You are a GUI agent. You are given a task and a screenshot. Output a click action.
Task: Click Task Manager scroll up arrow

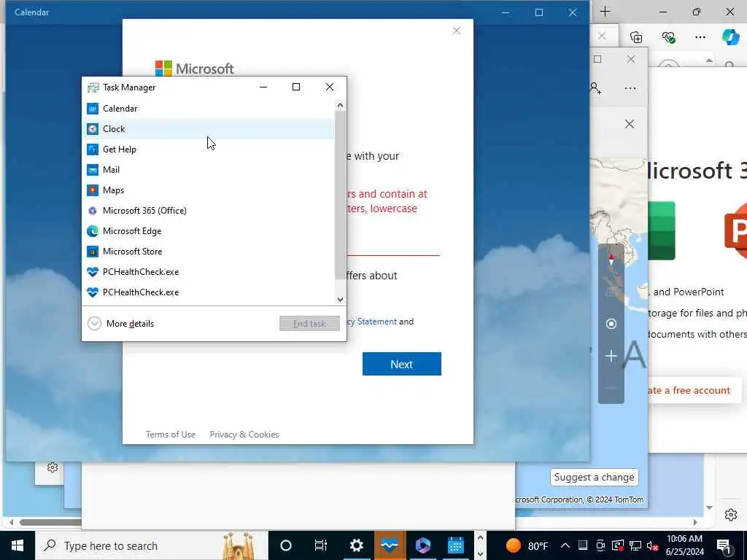(x=340, y=105)
